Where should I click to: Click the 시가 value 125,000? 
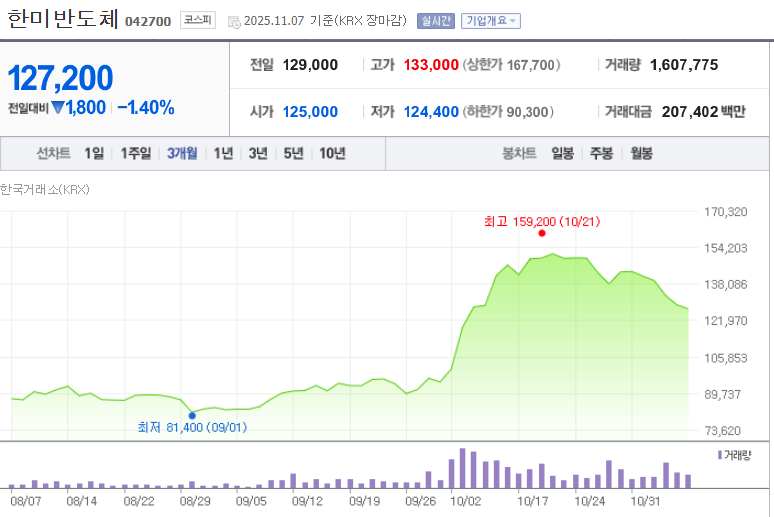310,112
